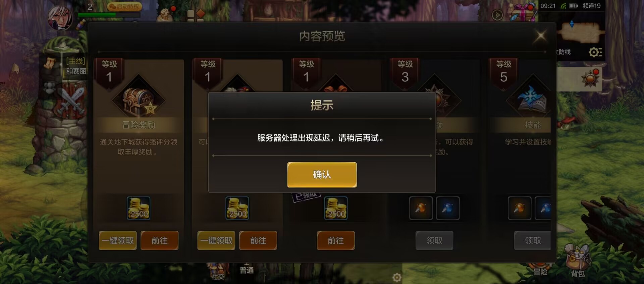Image resolution: width=644 pixels, height=284 pixels.
Task: Open the minimap settings gear icon
Action: point(595,52)
